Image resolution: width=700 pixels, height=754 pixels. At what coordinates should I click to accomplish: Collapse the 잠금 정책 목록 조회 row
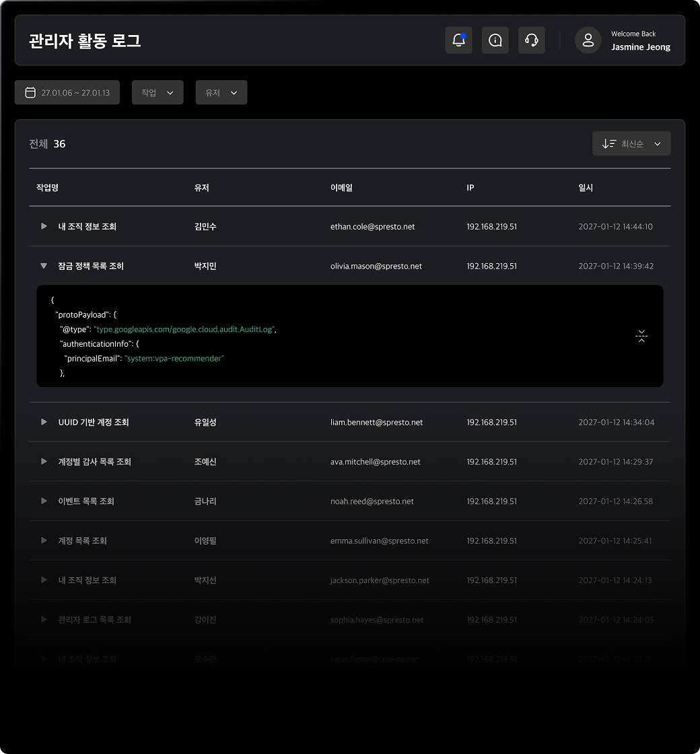[44, 266]
